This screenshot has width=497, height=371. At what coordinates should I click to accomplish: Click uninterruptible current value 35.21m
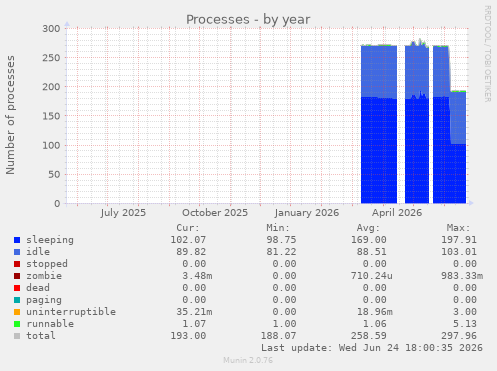(194, 312)
